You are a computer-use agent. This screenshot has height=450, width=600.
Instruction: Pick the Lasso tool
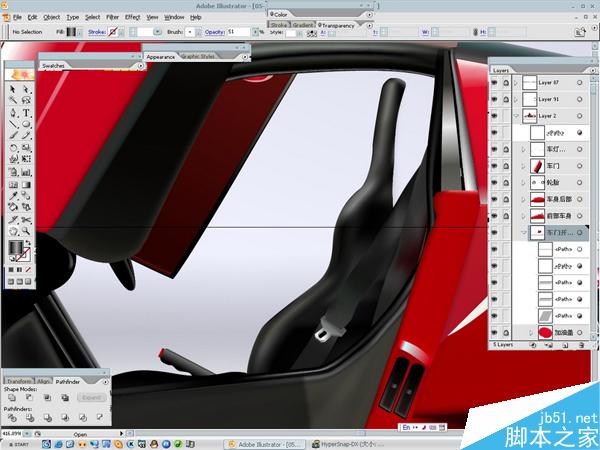pos(26,100)
